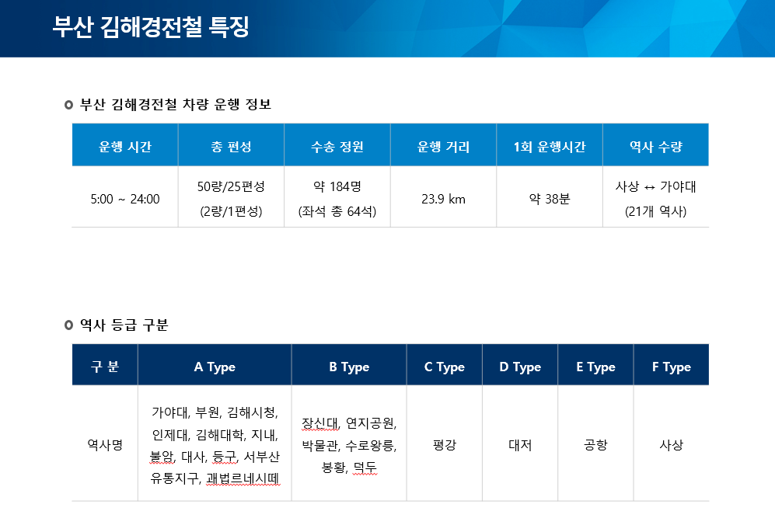
Task: Click the 'B Type' header cell
Action: pyautogui.click(x=349, y=364)
